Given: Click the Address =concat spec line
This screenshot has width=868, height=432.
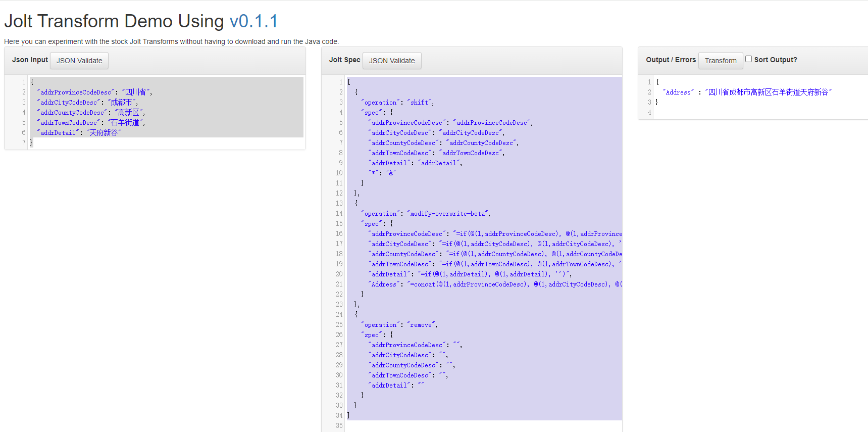Looking at the screenshot, I should point(495,284).
